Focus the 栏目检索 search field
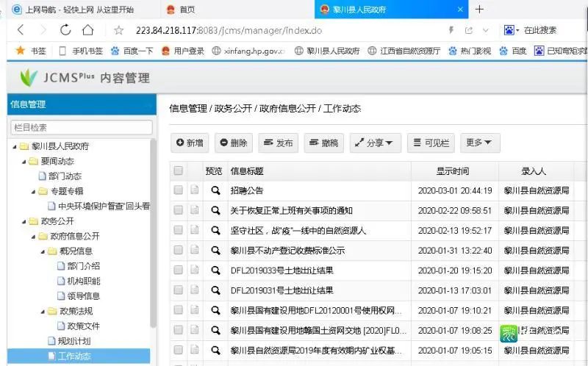 click(x=82, y=127)
